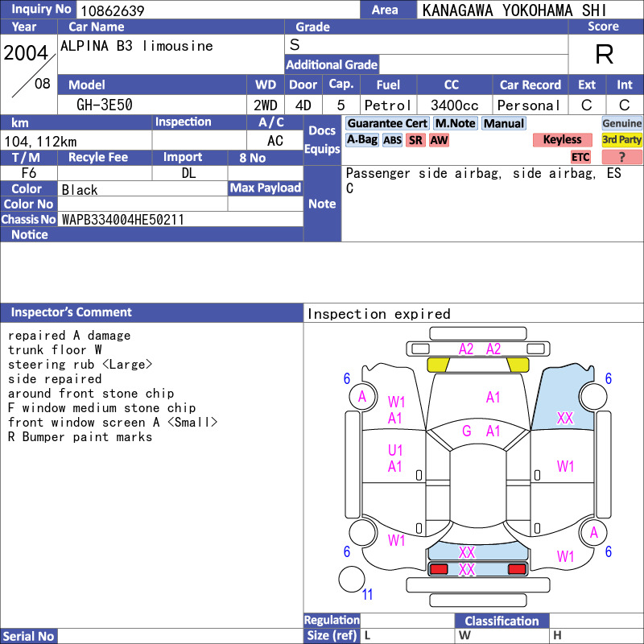Select comment 'around front stone chip'
Viewport: 644px width, 644px height.
(91, 394)
